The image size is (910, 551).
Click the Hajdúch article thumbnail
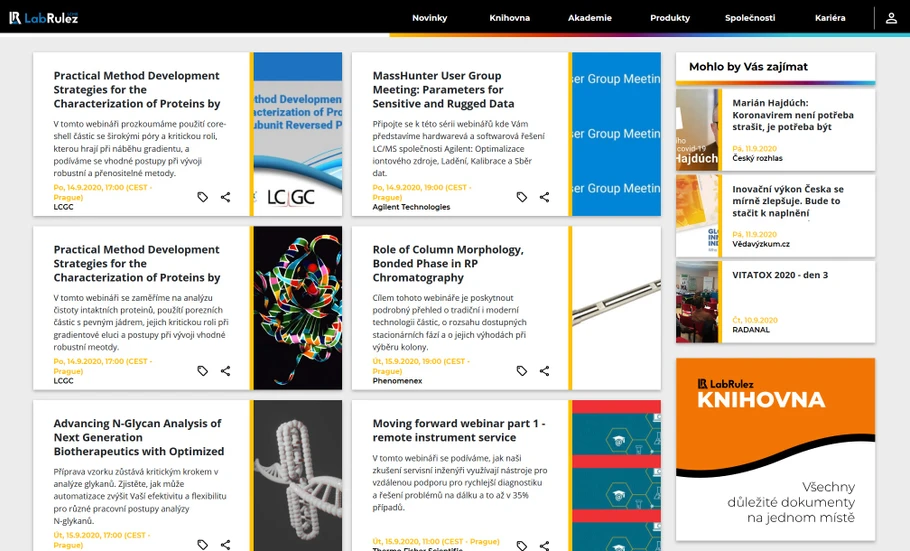[697, 129]
